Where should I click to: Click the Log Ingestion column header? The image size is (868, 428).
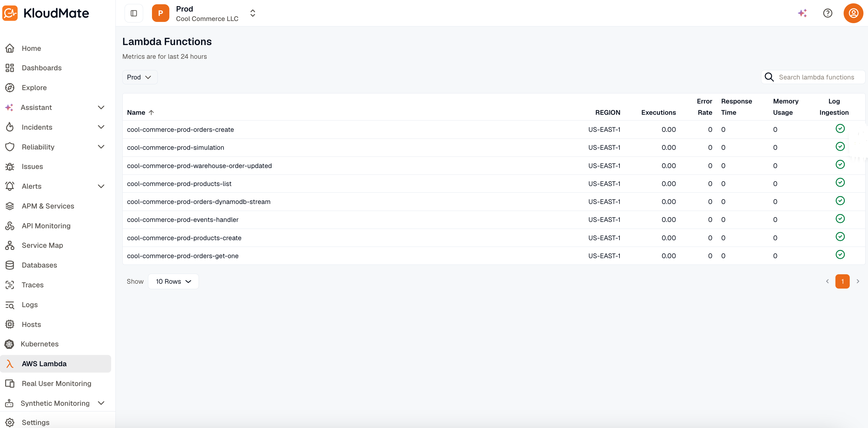click(x=834, y=107)
